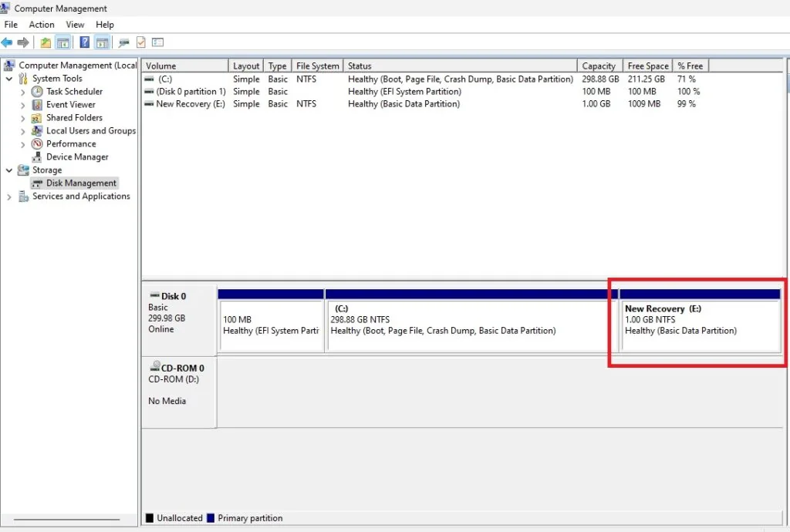Expand Local Users and Groups arrow
Viewport: 790px width, 532px height.
pyautogui.click(x=22, y=131)
